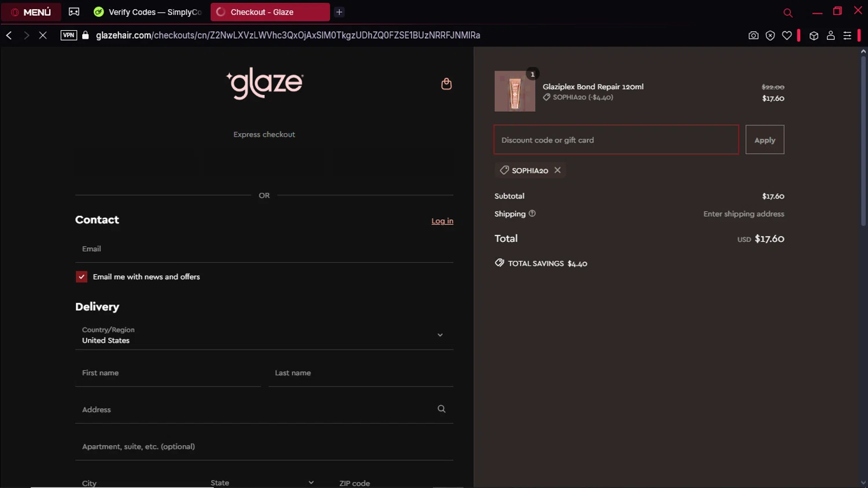Click the Address input field

pos(264,409)
